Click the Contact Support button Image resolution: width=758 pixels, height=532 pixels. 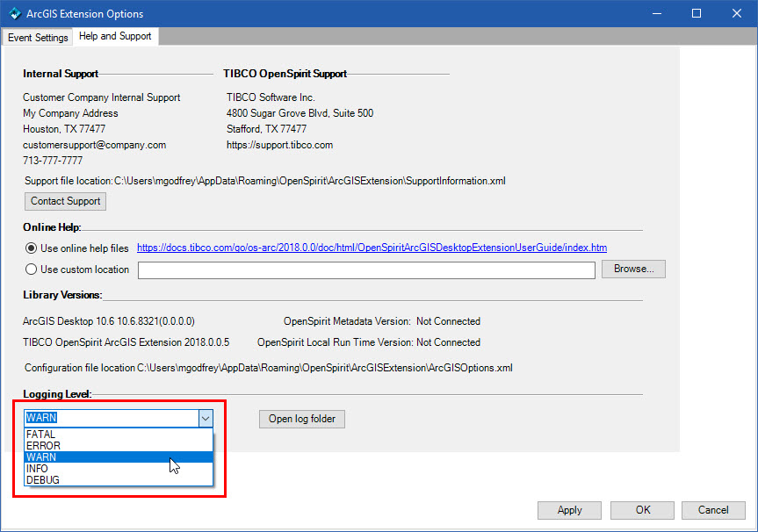[65, 201]
